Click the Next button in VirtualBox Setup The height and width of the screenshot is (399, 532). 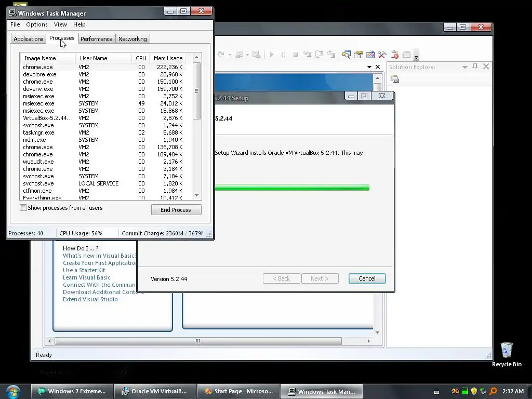coord(320,278)
